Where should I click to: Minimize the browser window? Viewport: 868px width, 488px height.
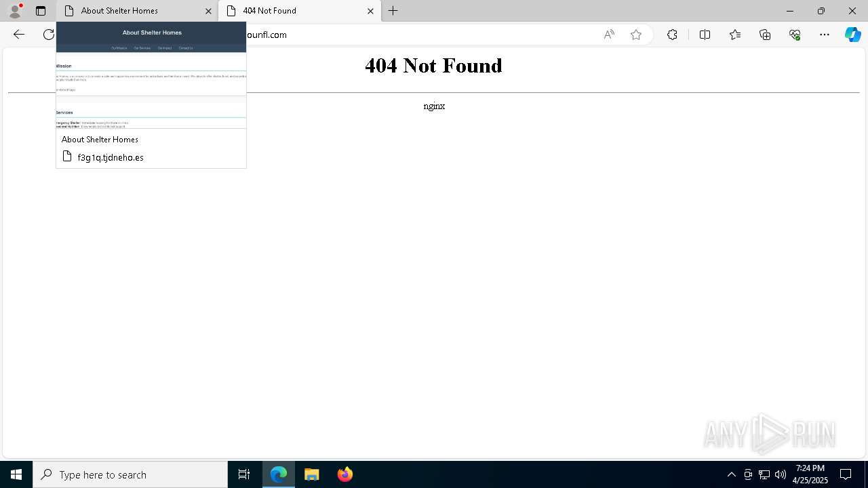coord(789,11)
